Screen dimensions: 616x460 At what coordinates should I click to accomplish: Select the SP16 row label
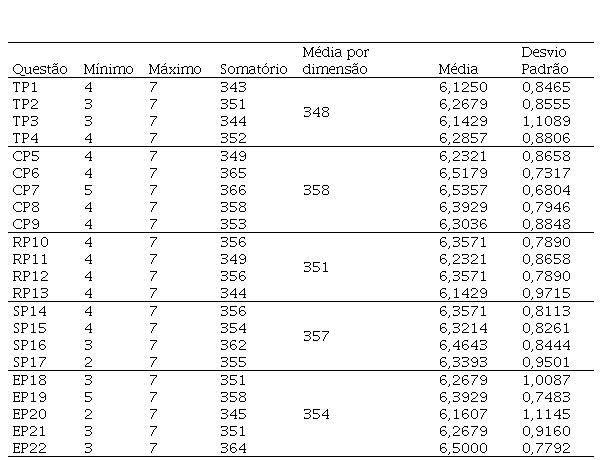[30, 342]
